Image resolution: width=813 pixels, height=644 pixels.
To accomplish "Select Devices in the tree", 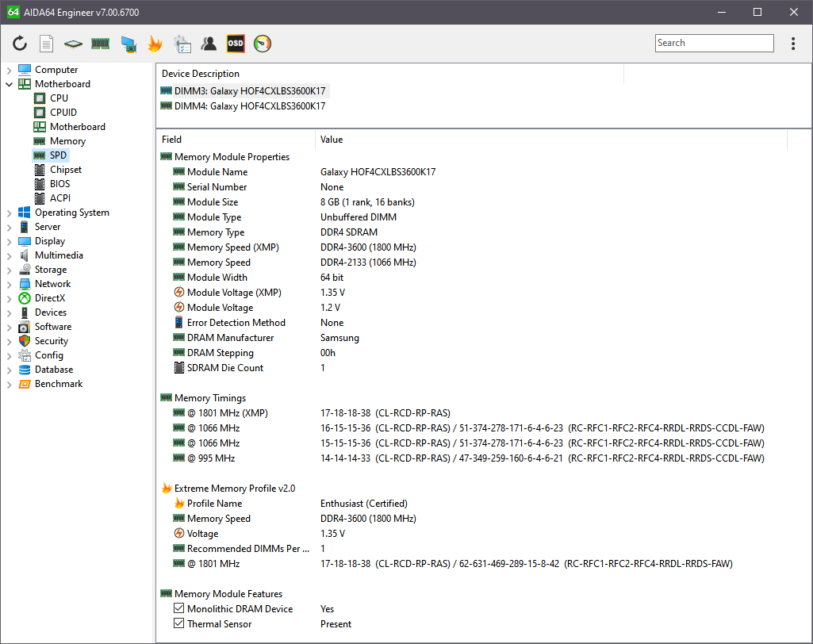I will [x=50, y=312].
